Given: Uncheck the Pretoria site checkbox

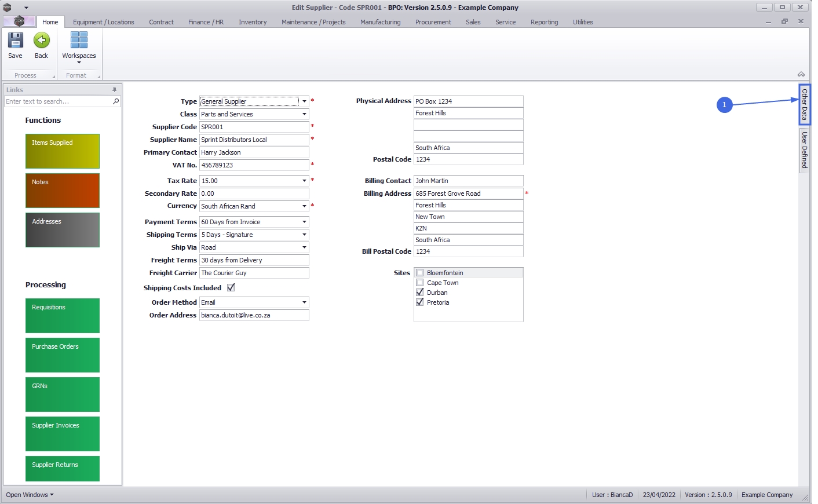Looking at the screenshot, I should (420, 302).
